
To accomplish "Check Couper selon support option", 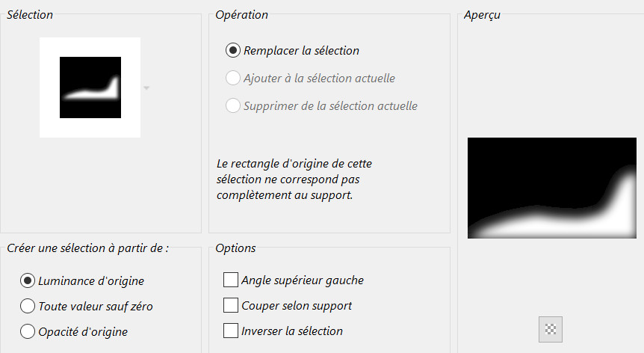I will (x=231, y=306).
